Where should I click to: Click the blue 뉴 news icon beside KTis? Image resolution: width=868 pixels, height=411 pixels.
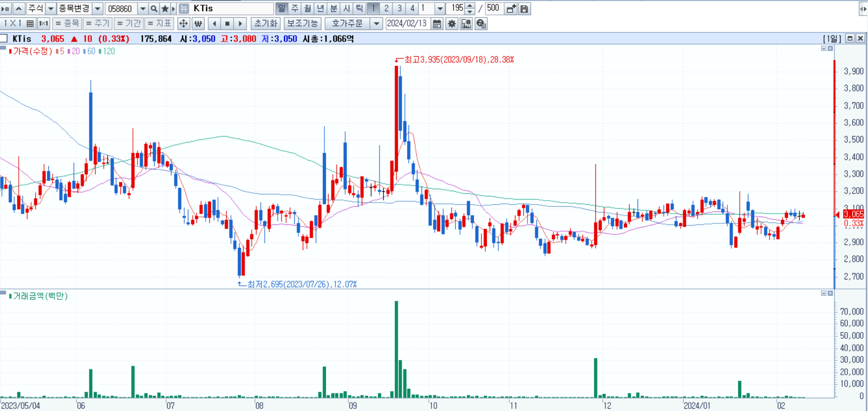click(x=184, y=9)
